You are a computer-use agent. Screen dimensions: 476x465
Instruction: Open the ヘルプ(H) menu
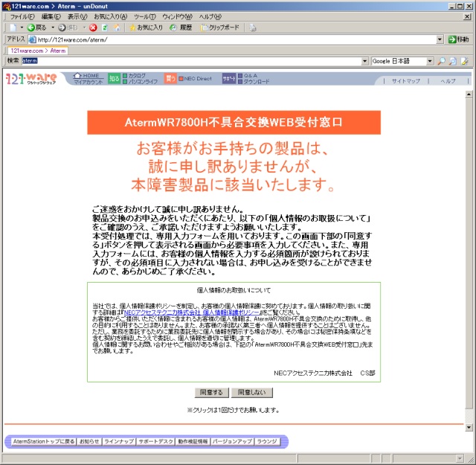click(x=210, y=16)
